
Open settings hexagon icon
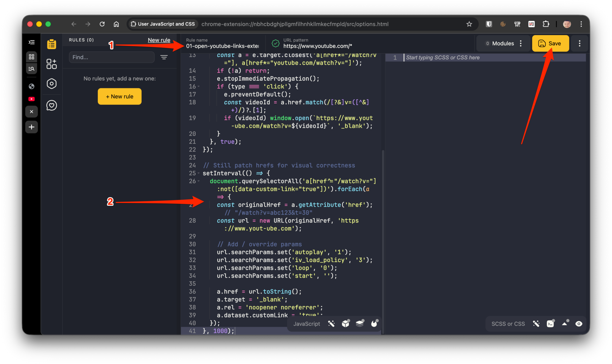coord(52,84)
